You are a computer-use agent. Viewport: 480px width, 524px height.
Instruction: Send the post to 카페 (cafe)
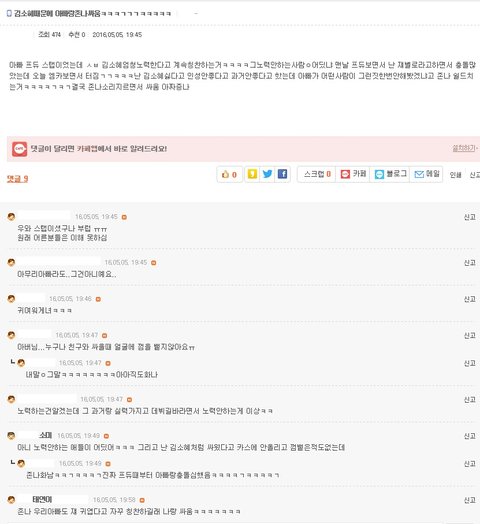353,174
